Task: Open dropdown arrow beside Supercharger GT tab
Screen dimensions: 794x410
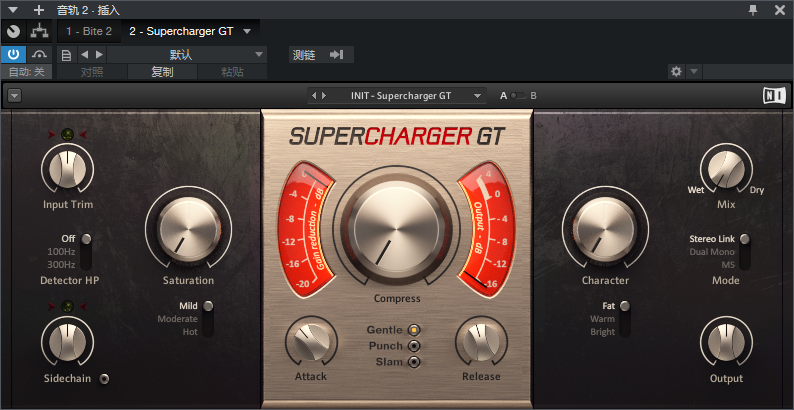Action: 247,31
